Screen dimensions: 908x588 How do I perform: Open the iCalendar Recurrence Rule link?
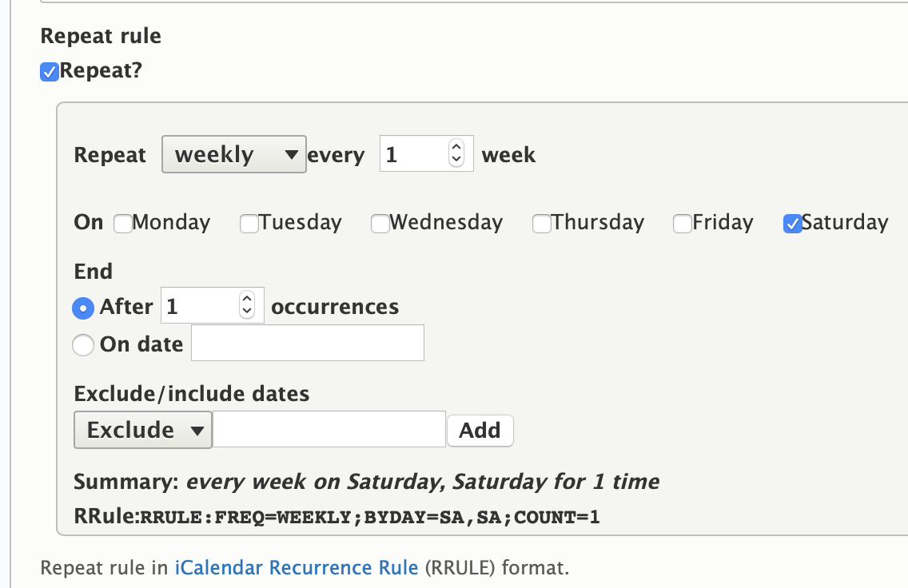click(297, 568)
